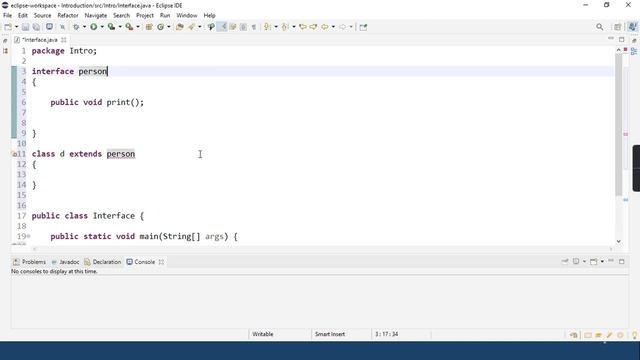The image size is (640, 360).
Task: Click the External Tools run icon
Action: (129, 27)
